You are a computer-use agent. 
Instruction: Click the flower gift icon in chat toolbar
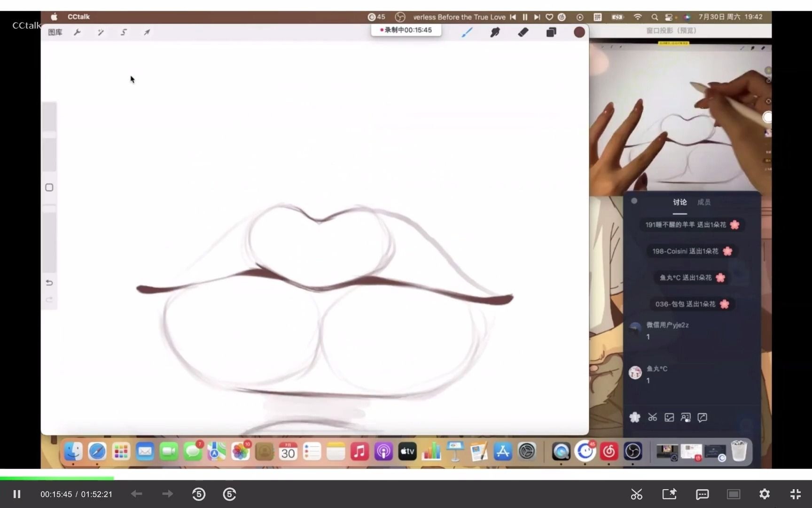635,417
